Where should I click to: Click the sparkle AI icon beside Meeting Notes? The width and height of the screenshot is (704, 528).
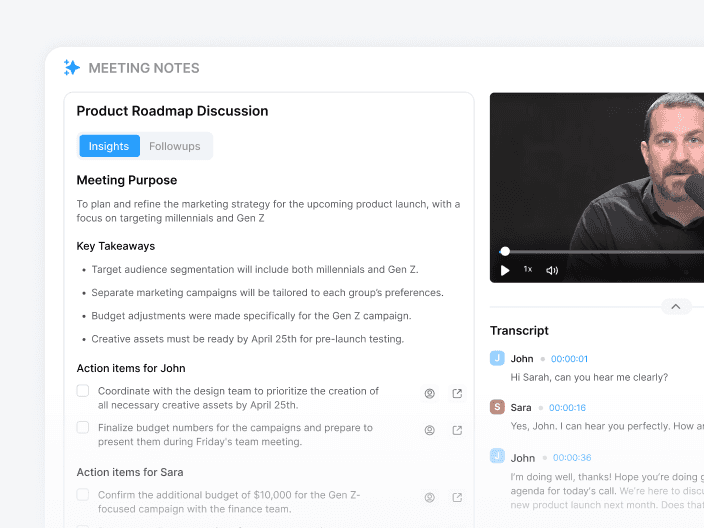point(71,67)
